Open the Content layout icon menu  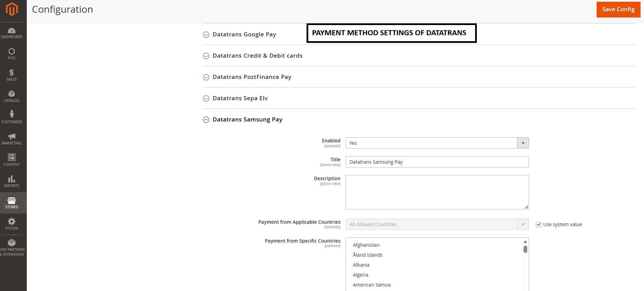click(12, 160)
